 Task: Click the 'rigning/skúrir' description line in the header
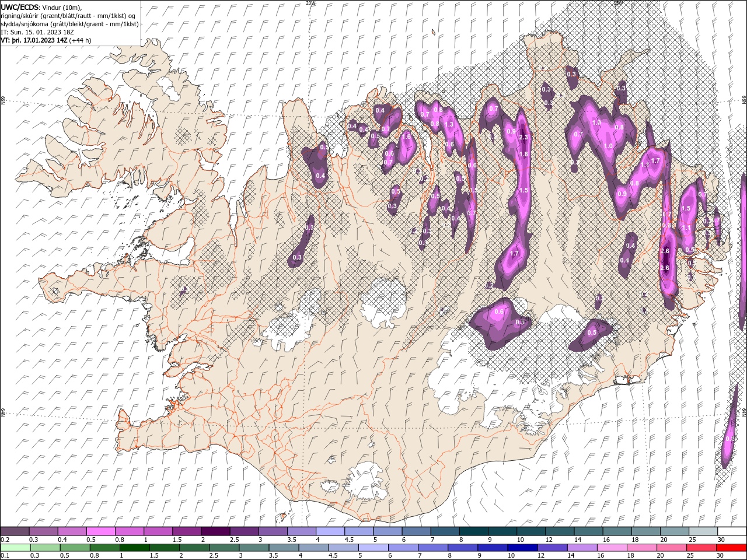point(68,16)
